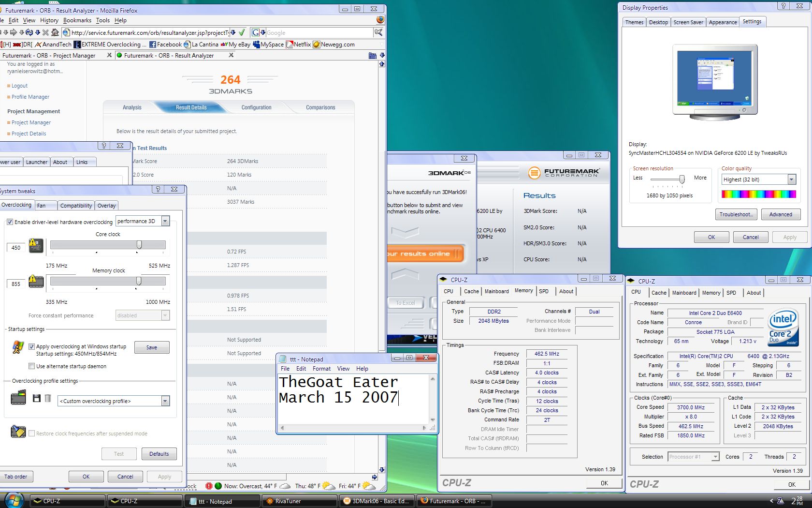Switch to the Appearance tab in Display Properties
The width and height of the screenshot is (812, 508).
[x=723, y=22]
